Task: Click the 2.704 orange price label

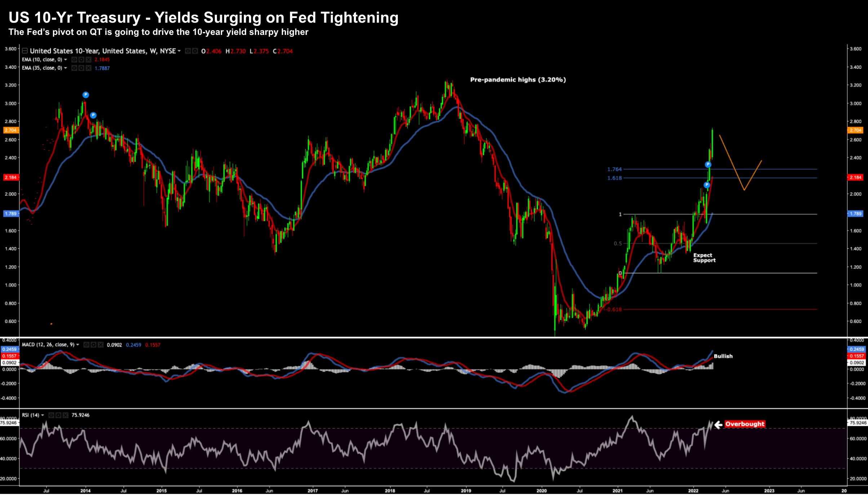Action: [x=10, y=130]
